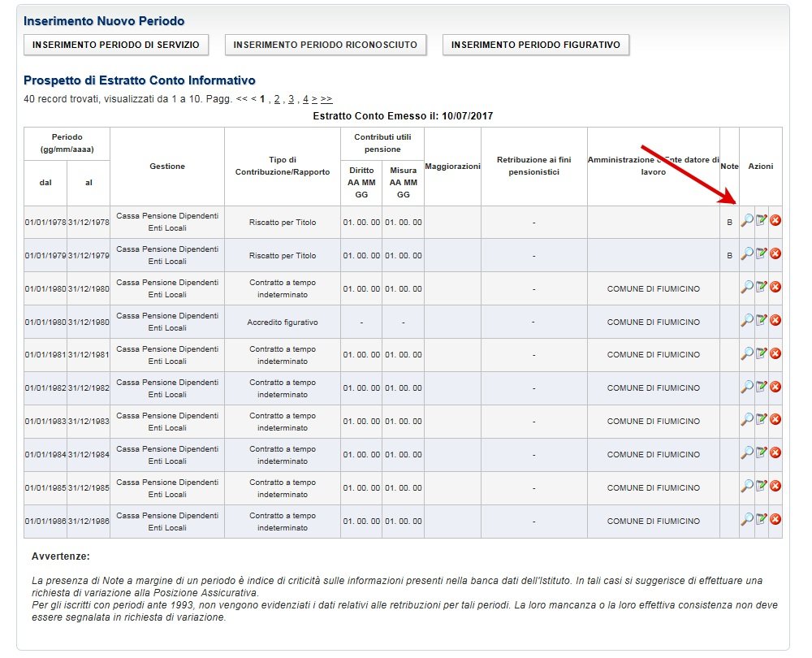The height and width of the screenshot is (658, 812).
Task: Delete the 01/01/1982 period row
Action: 775,387
